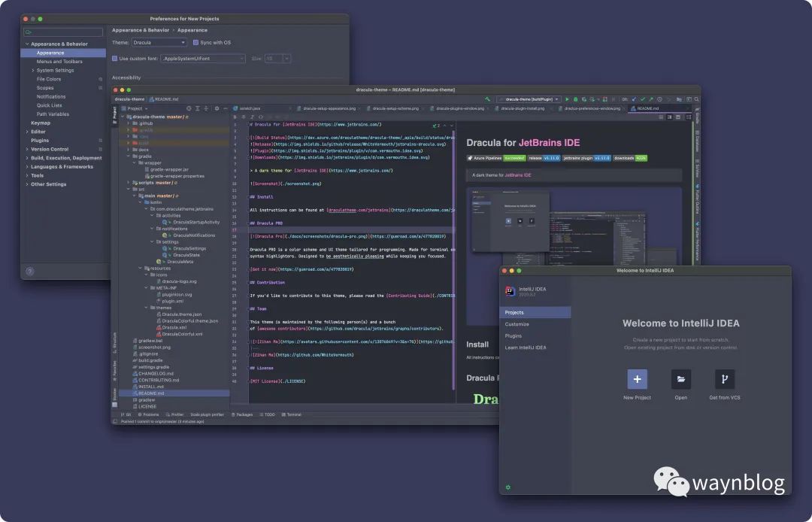Click Bold icon in markdown editor toolbar
The image size is (812, 522).
point(235,117)
